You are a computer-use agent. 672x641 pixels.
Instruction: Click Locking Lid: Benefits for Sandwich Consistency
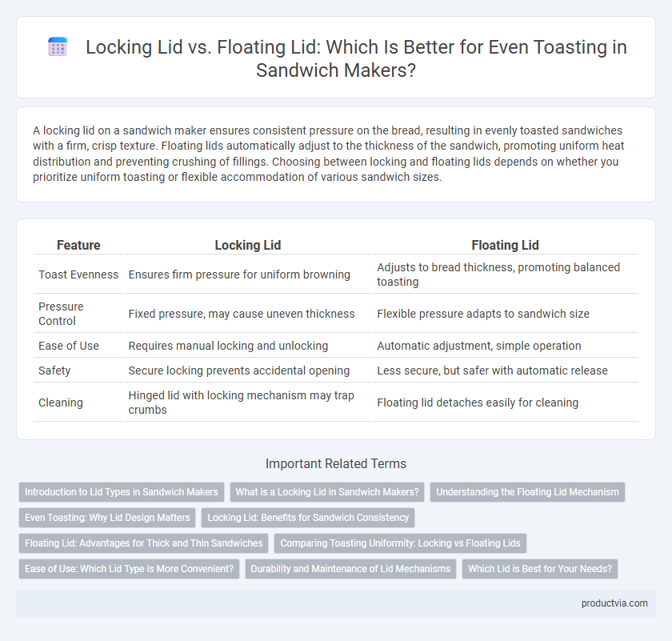point(308,518)
